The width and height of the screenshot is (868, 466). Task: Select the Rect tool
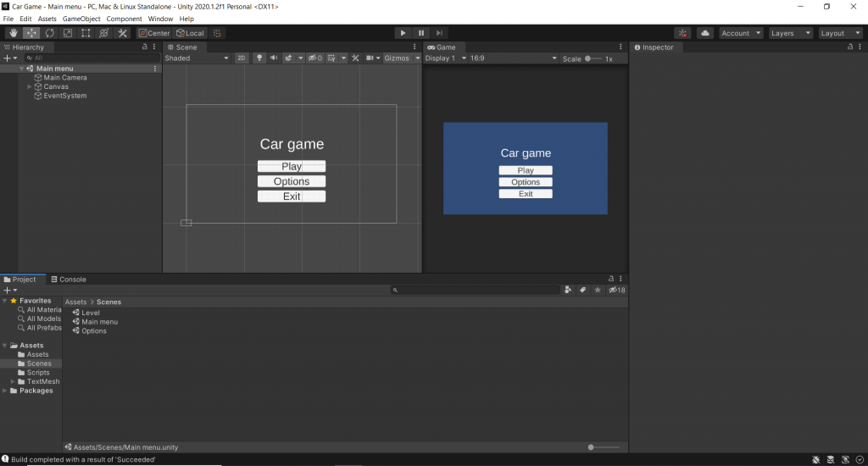coord(86,33)
